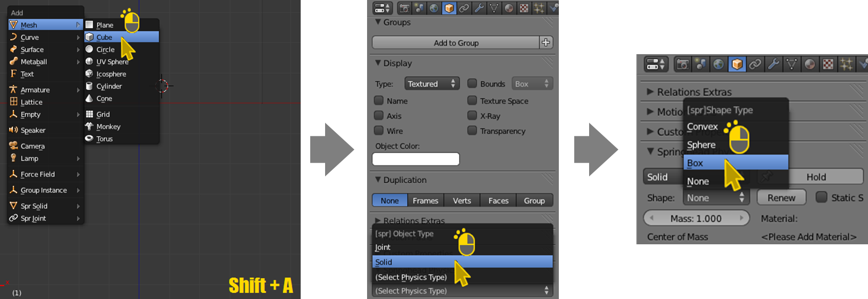Viewport: 868px width, 299px height.
Task: Click the white Object Color swatch
Action: 415,159
